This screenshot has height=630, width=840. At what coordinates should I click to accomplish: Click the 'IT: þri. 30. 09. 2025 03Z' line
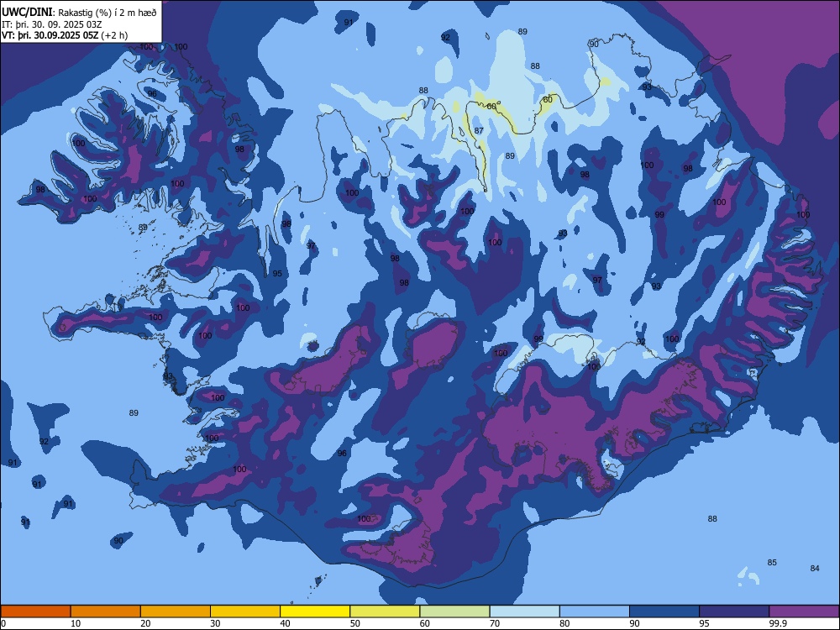coord(52,24)
